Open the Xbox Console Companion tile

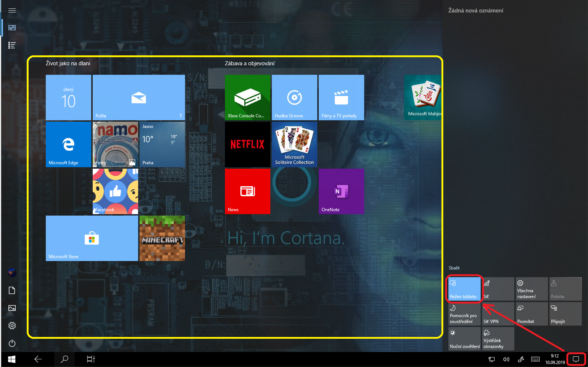click(x=248, y=98)
